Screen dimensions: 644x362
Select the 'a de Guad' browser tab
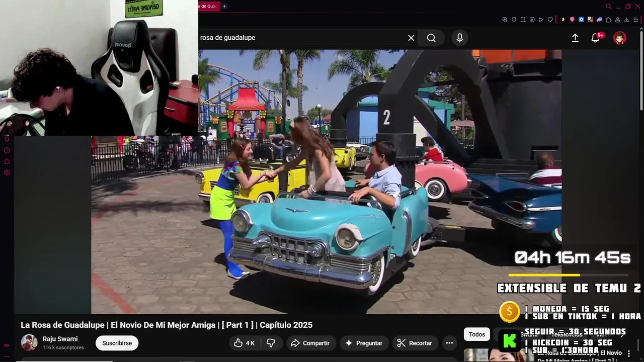(x=208, y=6)
